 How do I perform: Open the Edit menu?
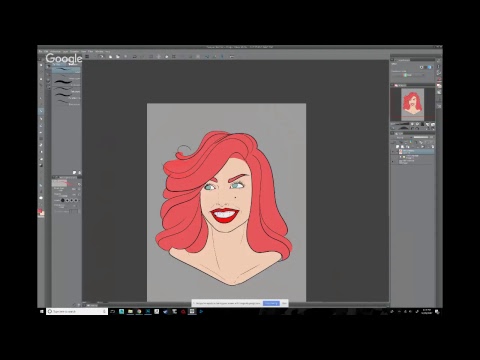point(46,51)
